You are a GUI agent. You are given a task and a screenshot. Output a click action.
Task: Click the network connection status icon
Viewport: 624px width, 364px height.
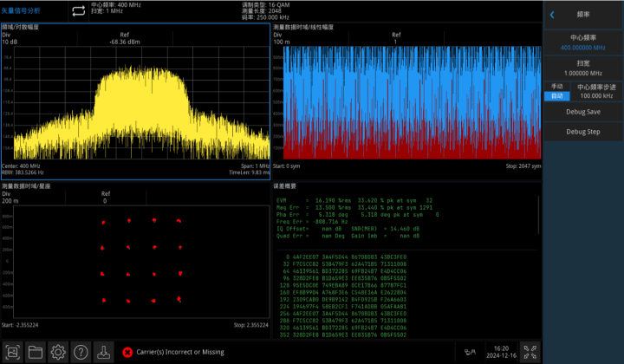point(471,352)
